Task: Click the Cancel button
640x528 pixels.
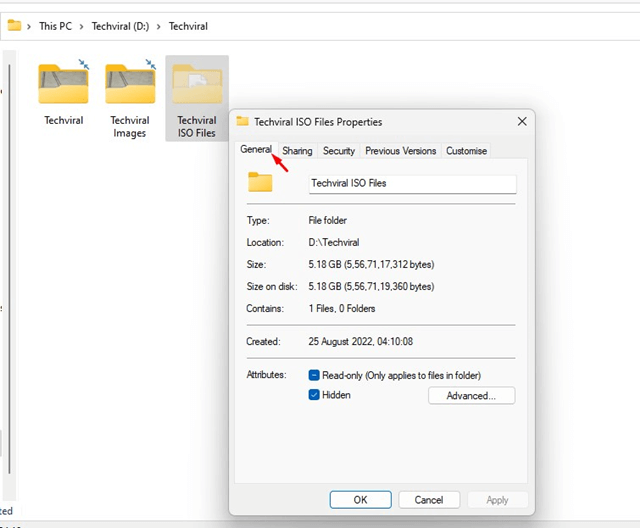Action: click(x=429, y=499)
